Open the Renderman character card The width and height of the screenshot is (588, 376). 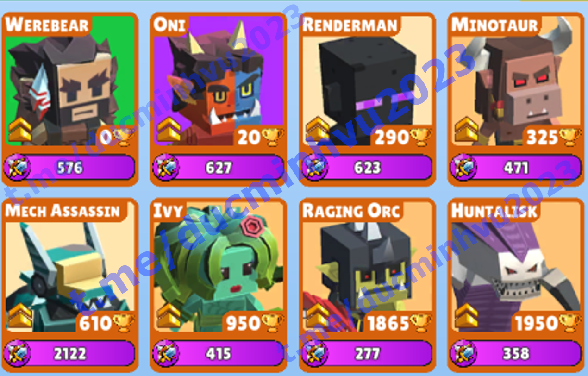(x=368, y=100)
